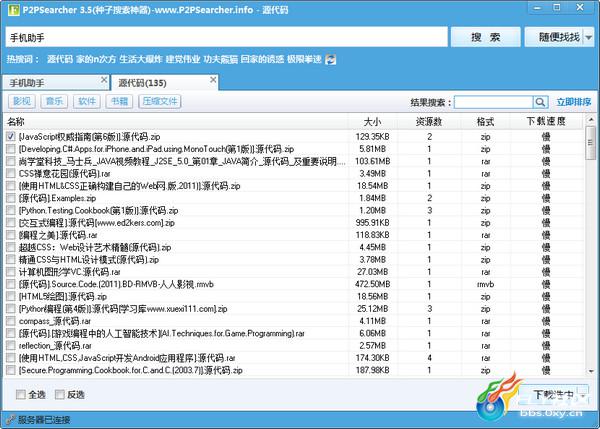Select row 精通CSS与HTML设计模式(源代码).zip

[293, 259]
